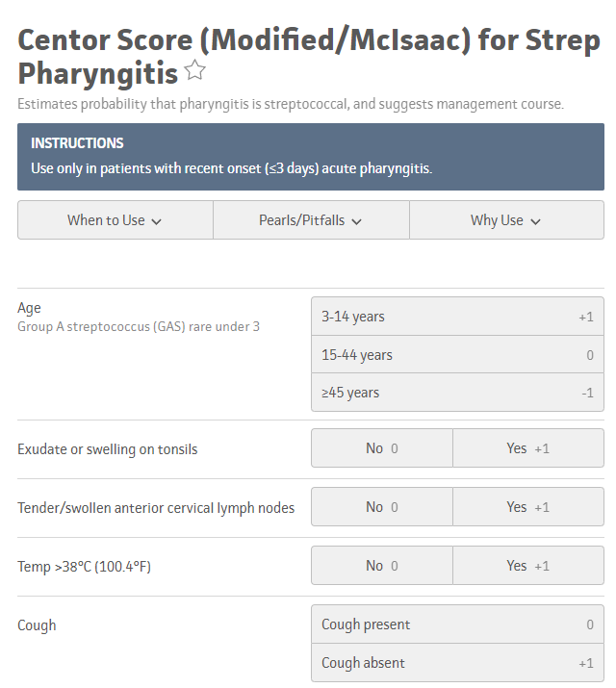616x688 pixels.
Task: Expand the Why Use section
Action: coord(505,220)
